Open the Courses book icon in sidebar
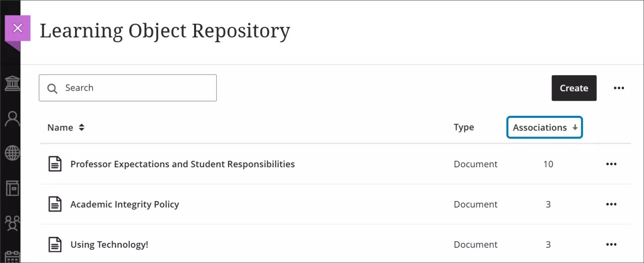 [12, 188]
